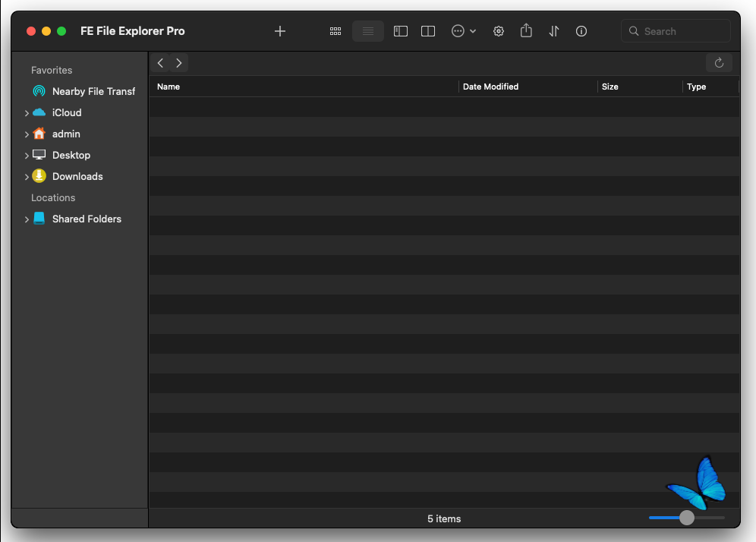756x542 pixels.
Task: Show file information with the info icon
Action: click(581, 31)
